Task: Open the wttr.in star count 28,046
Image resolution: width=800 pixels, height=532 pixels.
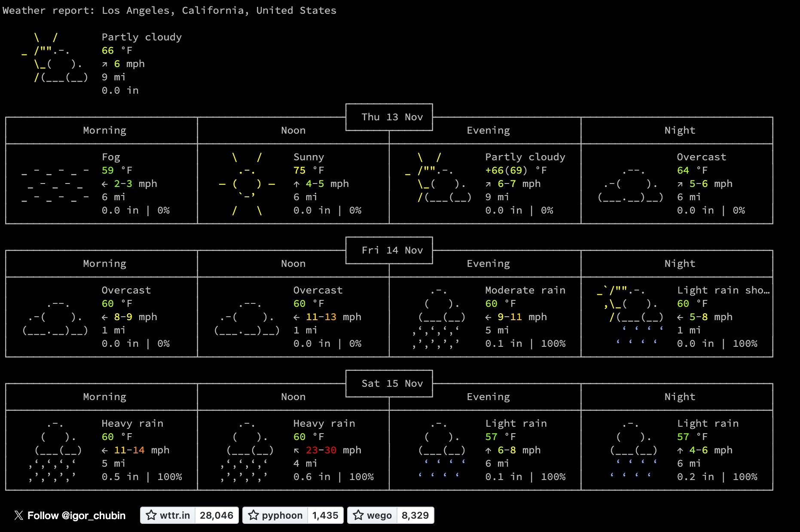Action: (x=217, y=515)
